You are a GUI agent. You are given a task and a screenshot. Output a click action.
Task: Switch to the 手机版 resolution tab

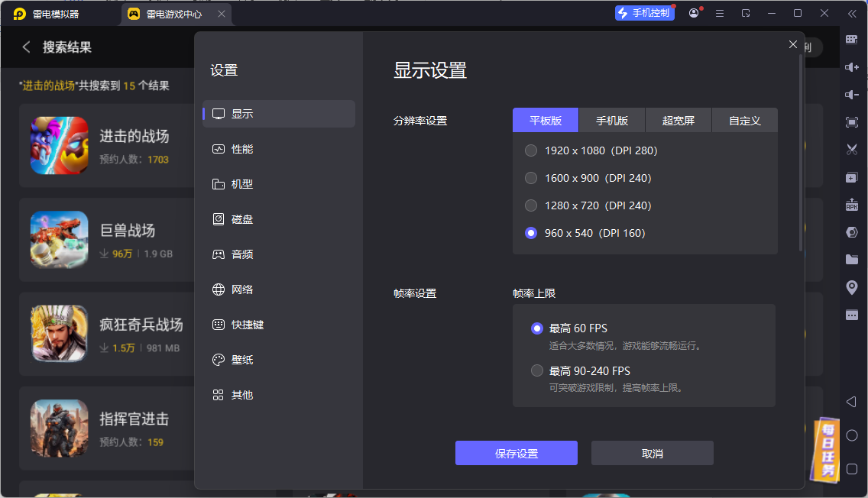click(611, 120)
